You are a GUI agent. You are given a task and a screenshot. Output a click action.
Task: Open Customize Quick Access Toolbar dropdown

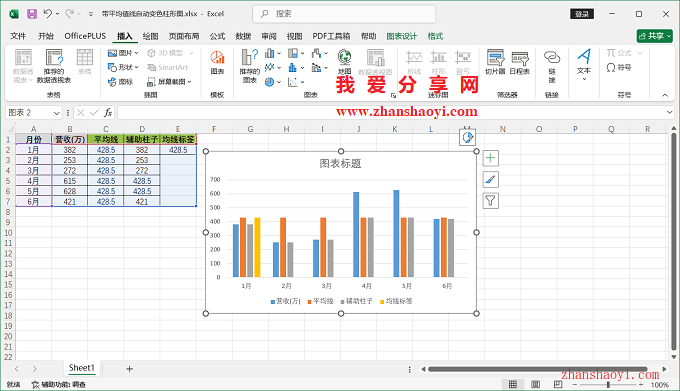[x=91, y=14]
